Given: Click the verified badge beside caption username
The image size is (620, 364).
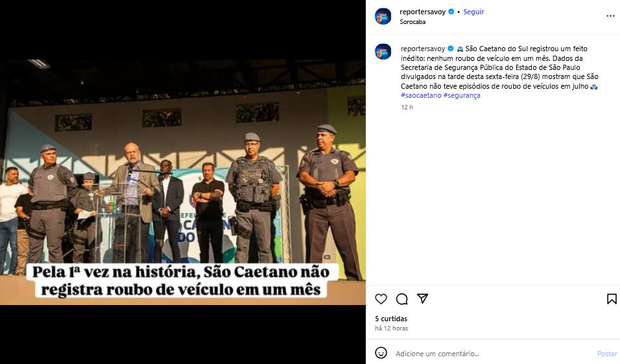Looking at the screenshot, I should click(x=450, y=49).
